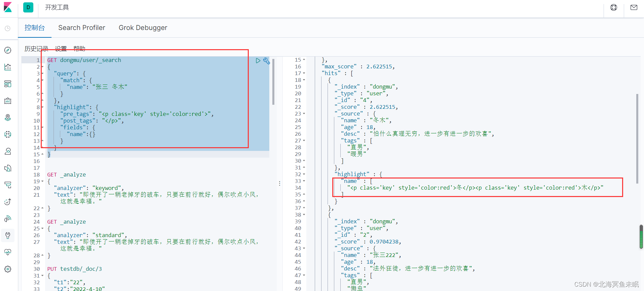Collapse tags array on output line 27

coord(304,141)
